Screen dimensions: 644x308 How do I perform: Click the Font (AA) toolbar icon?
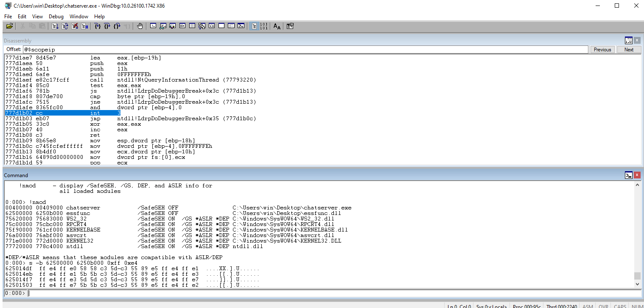point(277,26)
